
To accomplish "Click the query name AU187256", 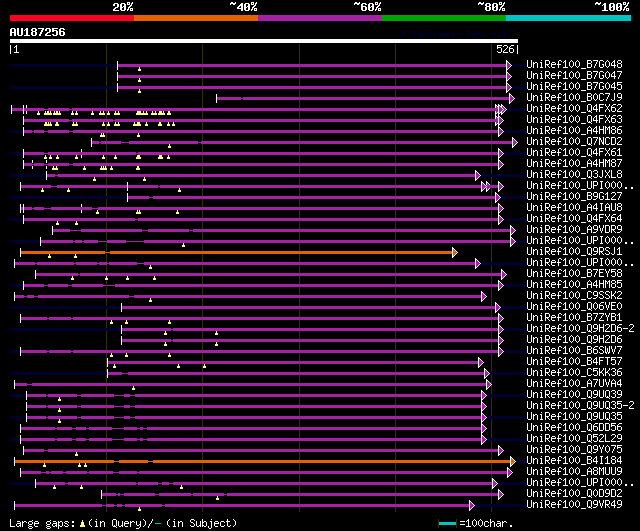I will pyautogui.click(x=38, y=32).
